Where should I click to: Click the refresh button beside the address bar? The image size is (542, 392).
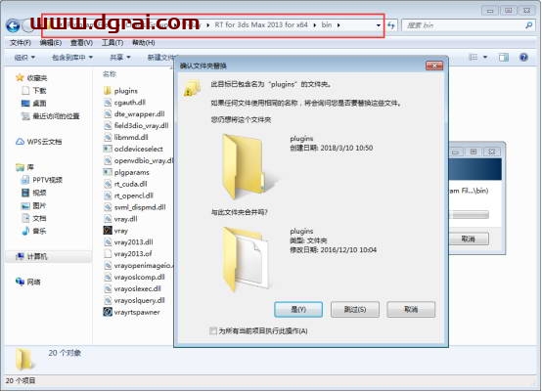pos(391,25)
